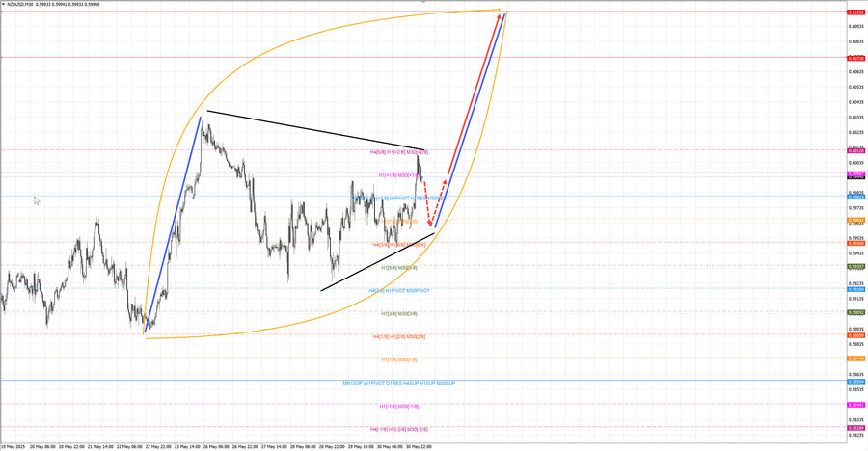Click the blue 0.59204 price label
This screenshot has width=868, height=451.
856,289
